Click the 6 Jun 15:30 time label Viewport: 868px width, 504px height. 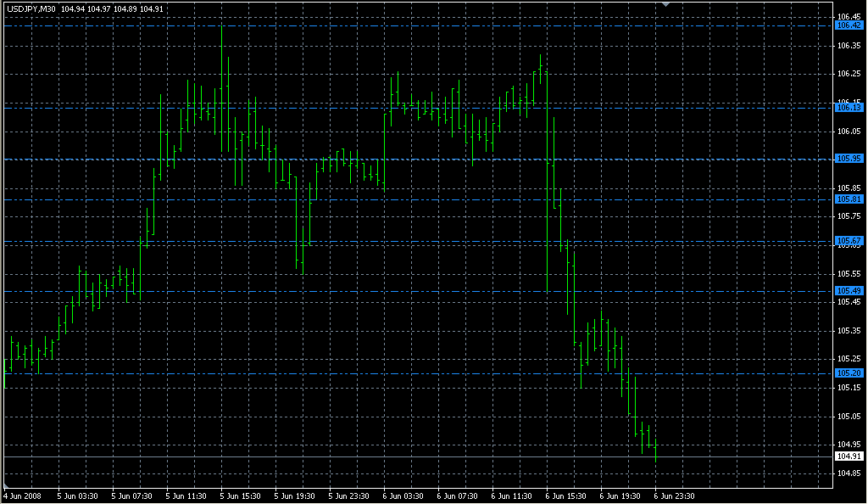(x=565, y=496)
